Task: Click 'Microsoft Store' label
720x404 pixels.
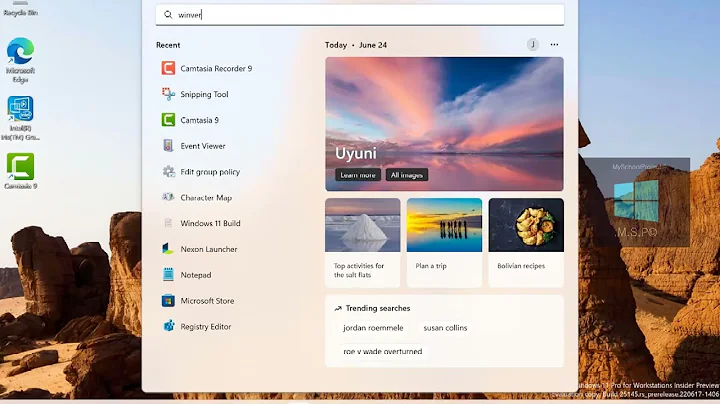Action: (208, 301)
